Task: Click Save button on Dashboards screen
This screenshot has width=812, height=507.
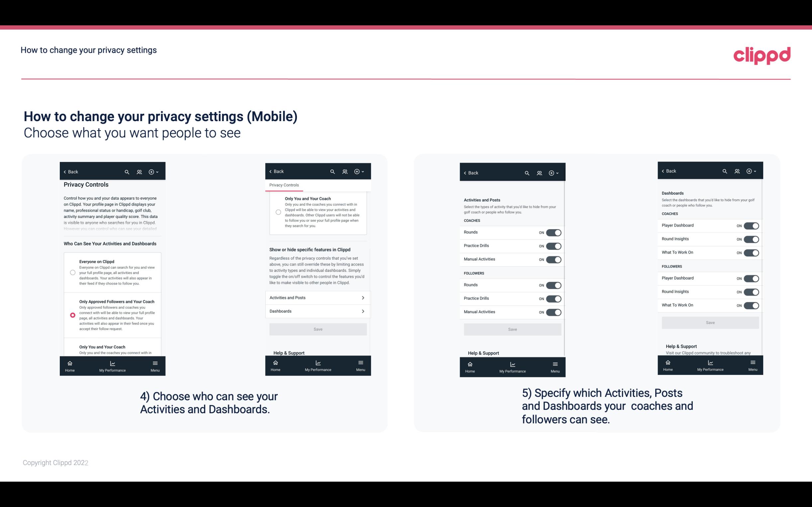Action: pos(709,322)
